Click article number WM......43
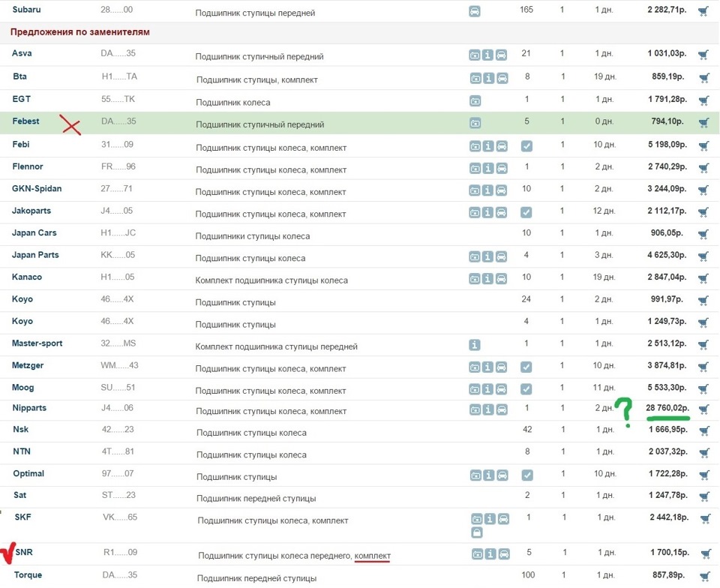The image size is (720, 588). [119, 365]
